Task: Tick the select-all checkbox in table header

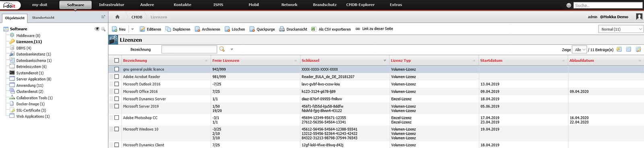Action: (x=117, y=60)
